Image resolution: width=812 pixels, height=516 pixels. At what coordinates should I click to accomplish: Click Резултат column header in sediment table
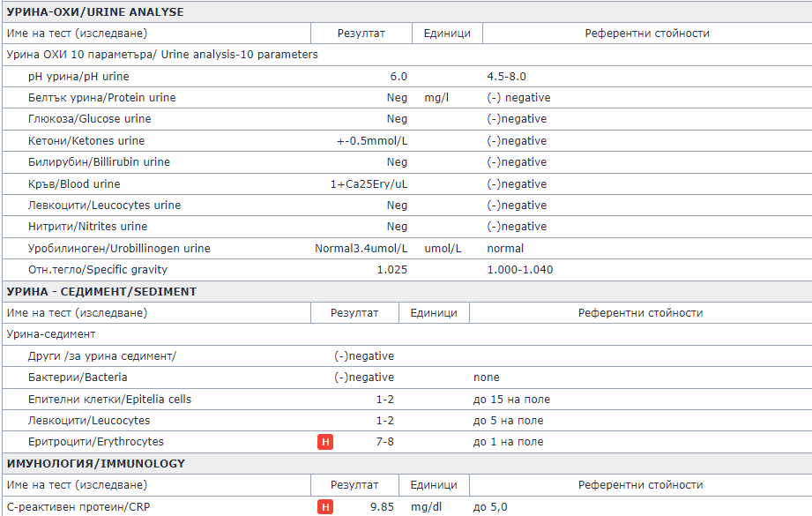tap(354, 313)
